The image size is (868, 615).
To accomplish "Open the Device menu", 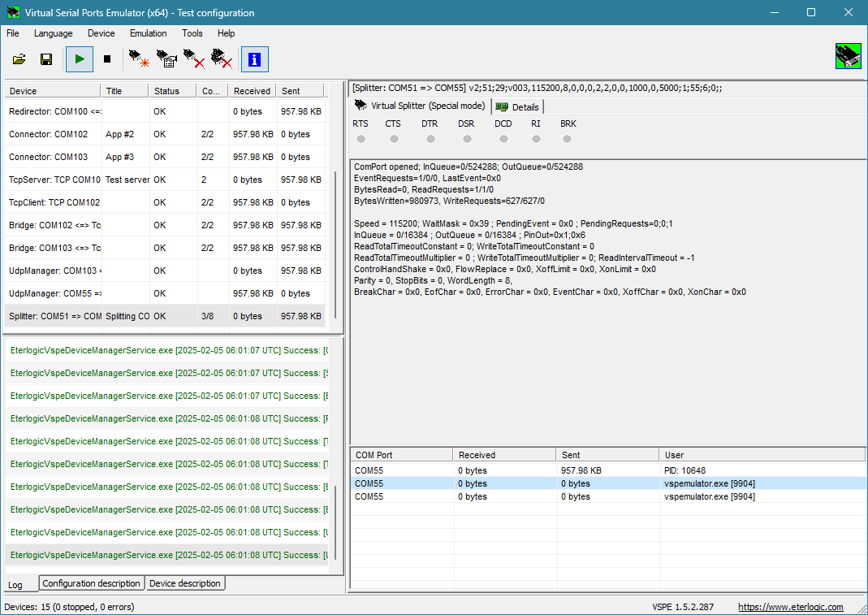I will (x=101, y=33).
